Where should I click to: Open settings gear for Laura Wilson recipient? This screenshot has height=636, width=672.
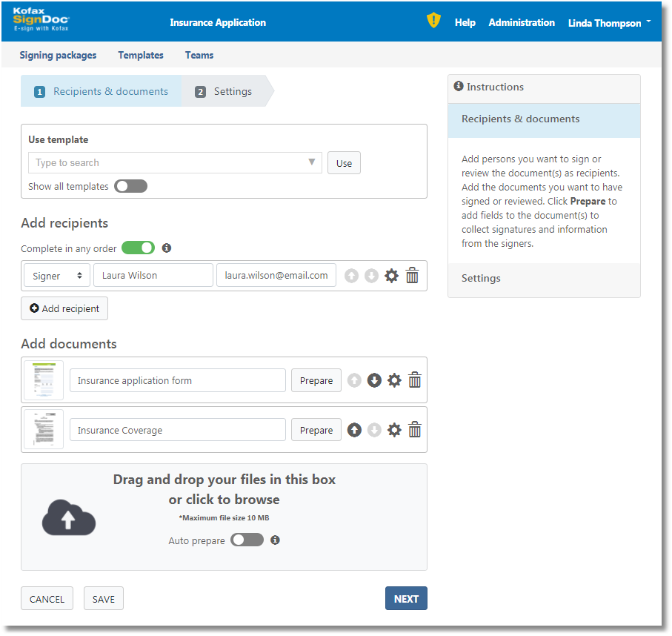tap(391, 276)
